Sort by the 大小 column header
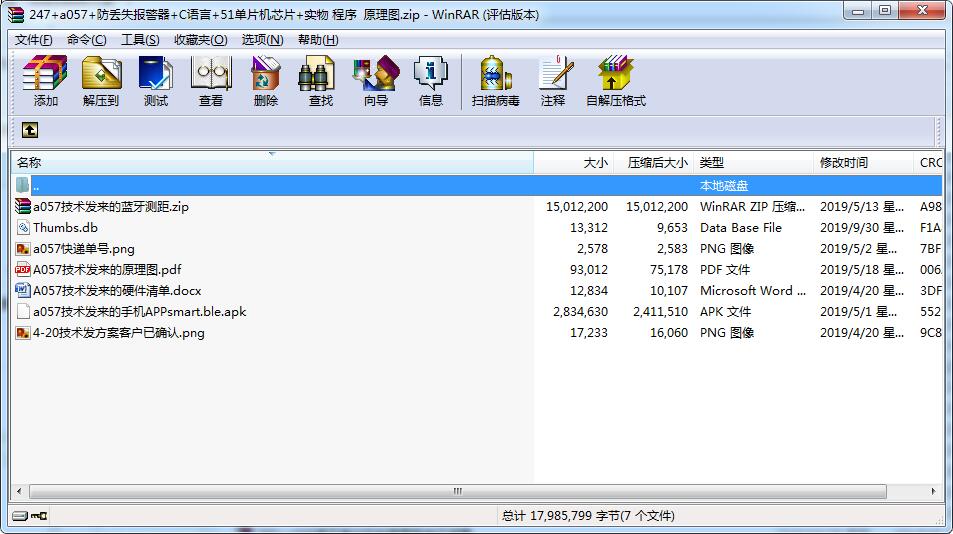 pyautogui.click(x=574, y=162)
